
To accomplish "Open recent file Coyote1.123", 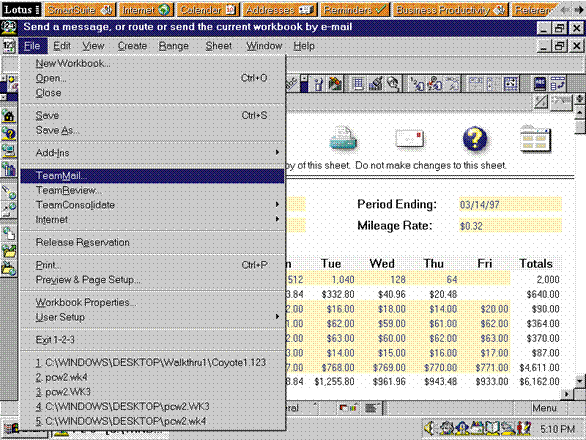I will 152,363.
